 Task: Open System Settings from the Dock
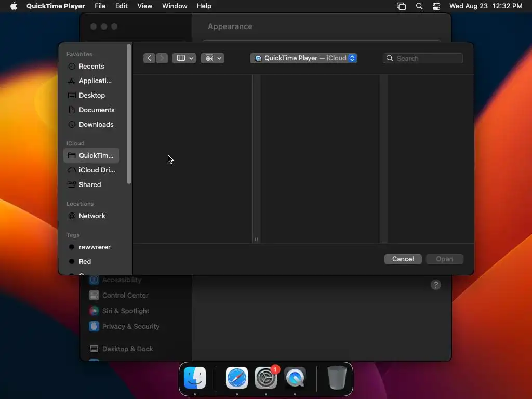266,378
